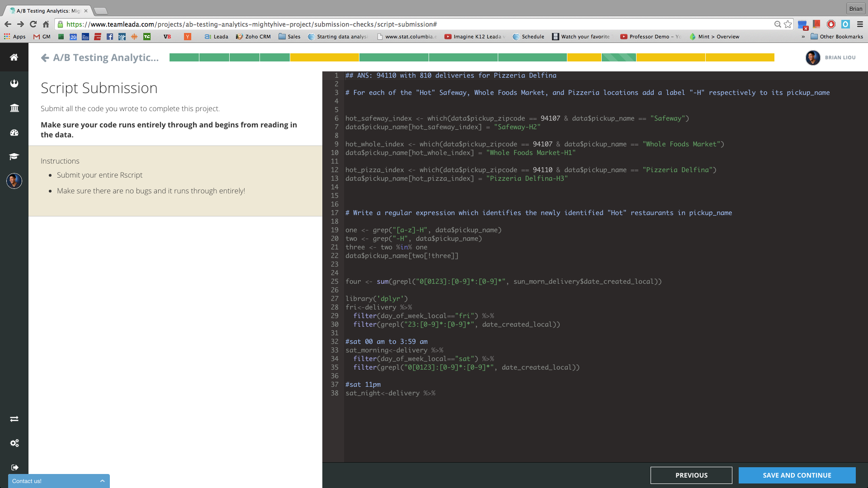
Task: Click the browser Forward button
Action: pyautogui.click(x=20, y=24)
